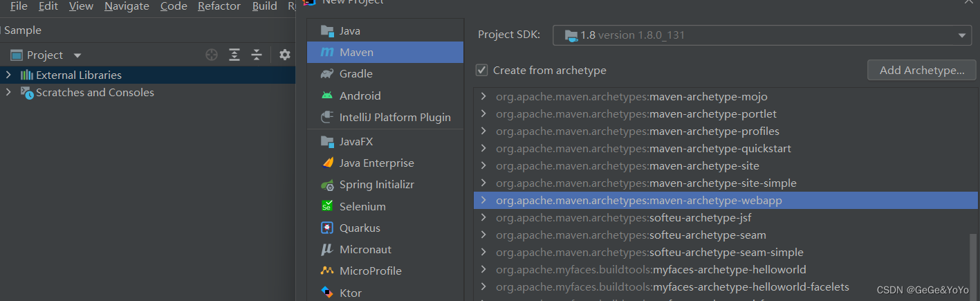Select the myfaces-archetype-helloworld archetype row
Image resolution: width=980 pixels, height=301 pixels.
[x=721, y=270]
